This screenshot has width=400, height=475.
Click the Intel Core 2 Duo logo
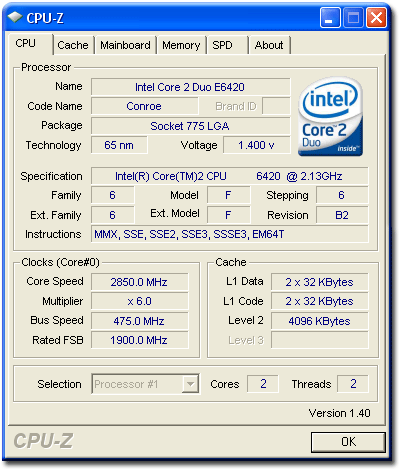[330, 116]
